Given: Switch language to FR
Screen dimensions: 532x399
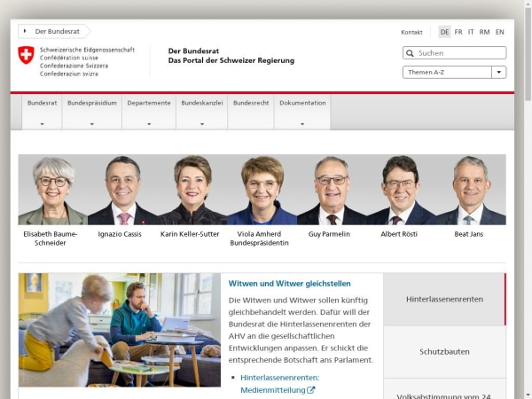Looking at the screenshot, I should 458,32.
